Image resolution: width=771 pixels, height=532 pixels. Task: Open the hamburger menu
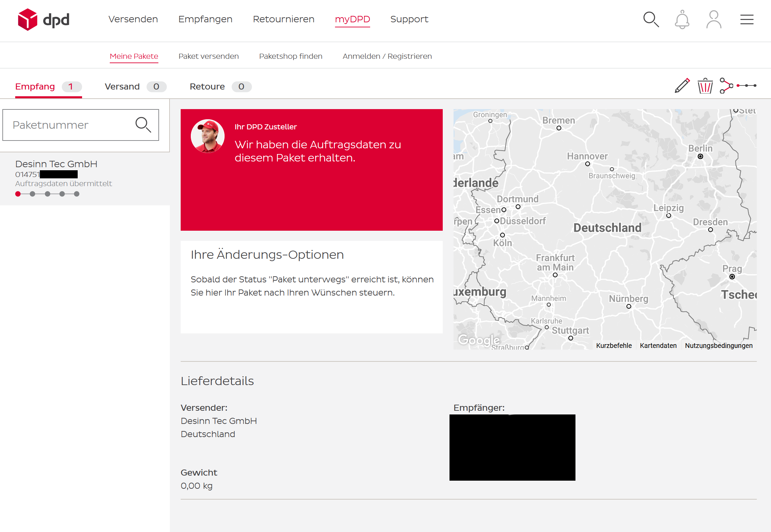(x=747, y=20)
